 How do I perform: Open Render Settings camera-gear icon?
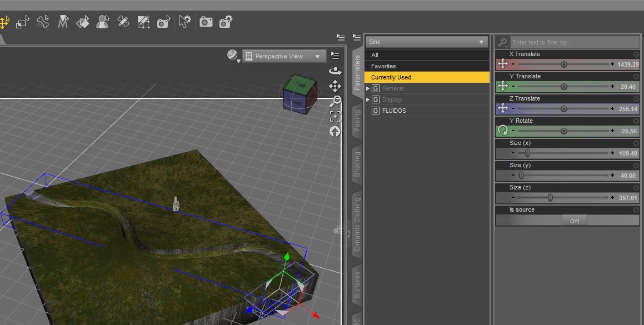click(226, 22)
